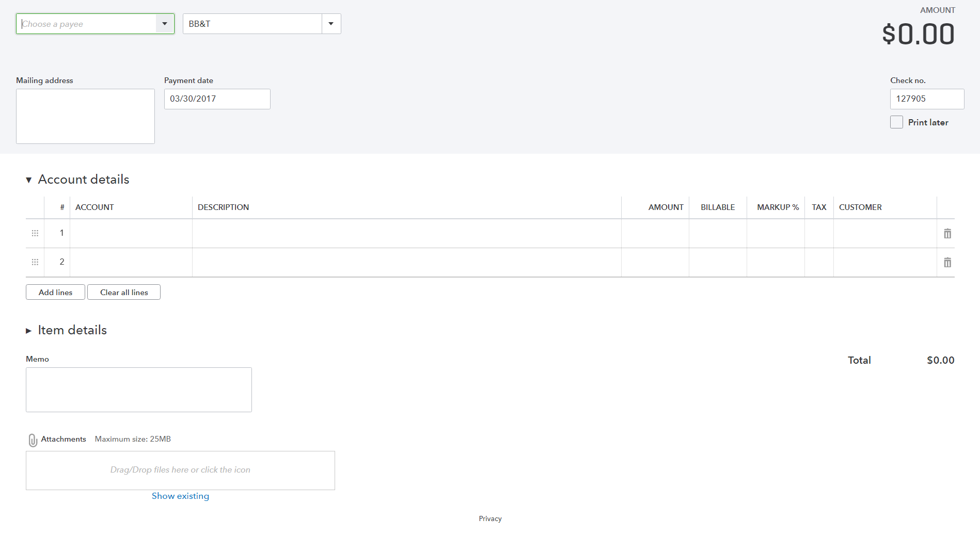
Task: Open the Show existing attachments link
Action: pos(180,496)
